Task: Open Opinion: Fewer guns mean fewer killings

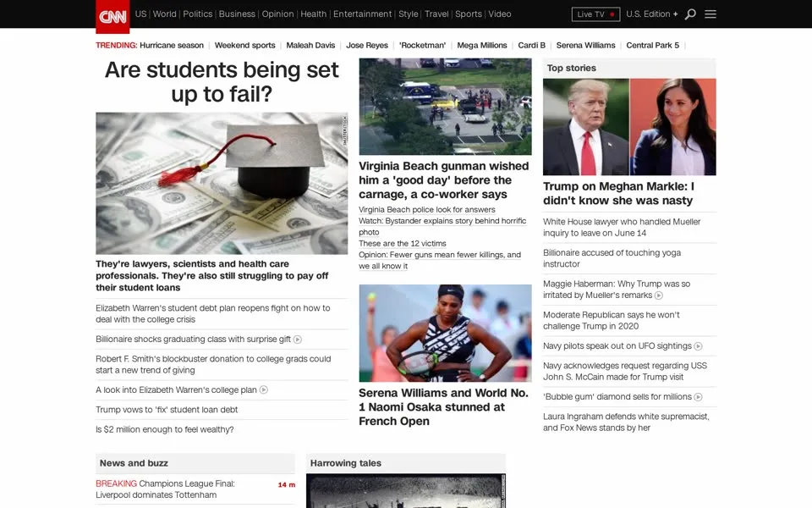Action: click(440, 260)
